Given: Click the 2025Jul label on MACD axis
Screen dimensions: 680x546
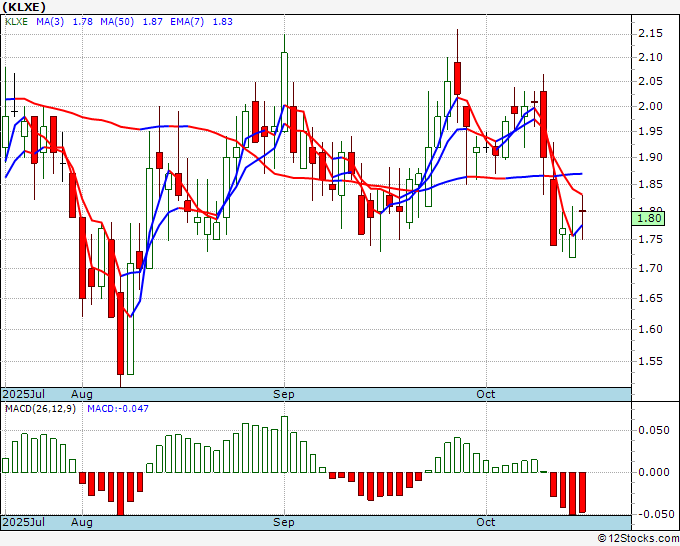Looking at the screenshot, I should pos(24,522).
